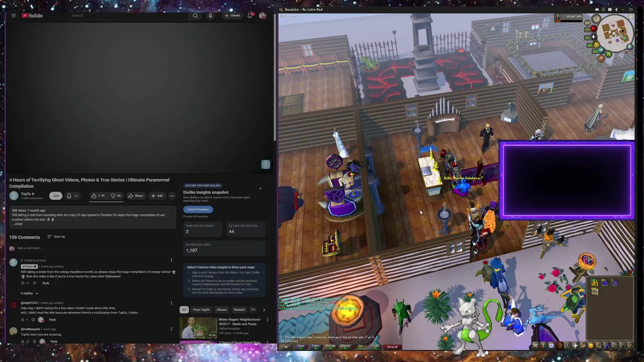Image resolution: width=644 pixels, height=362 pixels.
Task: Click the Join channel button
Action: pyautogui.click(x=56, y=196)
